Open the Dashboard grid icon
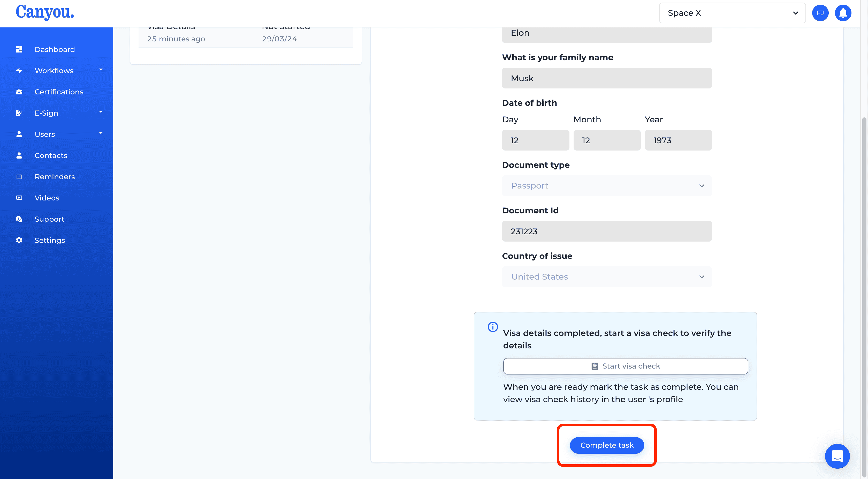The width and height of the screenshot is (868, 479). coord(19,49)
